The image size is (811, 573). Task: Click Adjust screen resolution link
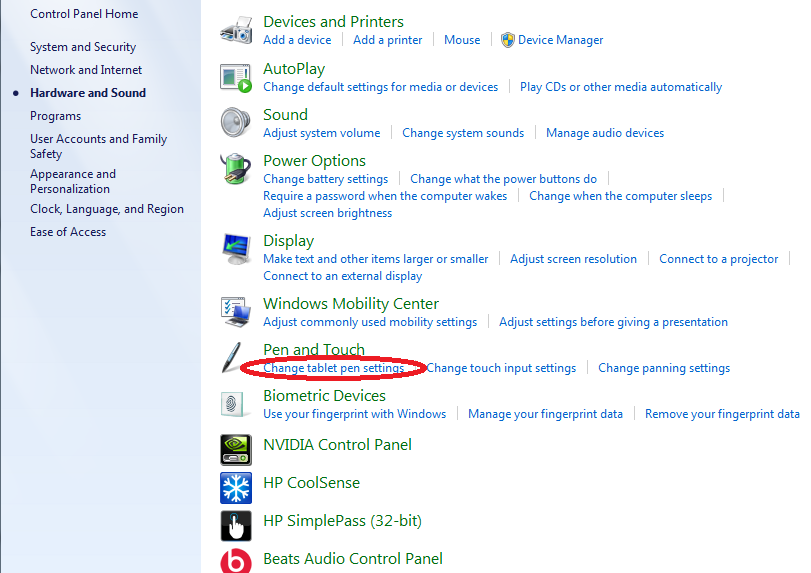[x=573, y=259]
